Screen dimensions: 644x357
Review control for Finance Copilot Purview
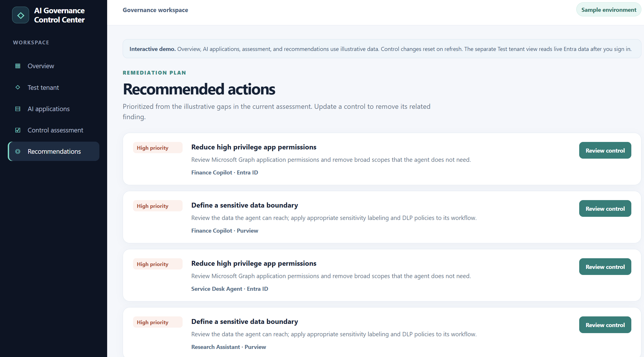(605, 208)
